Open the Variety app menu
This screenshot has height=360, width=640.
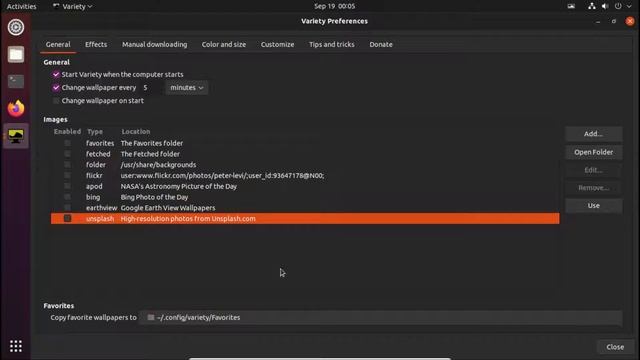(x=73, y=6)
